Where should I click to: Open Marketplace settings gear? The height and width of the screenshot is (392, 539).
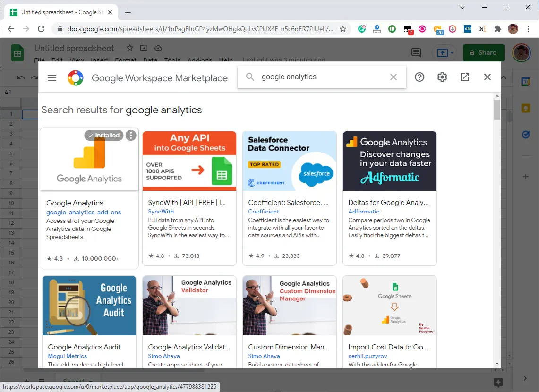442,77
